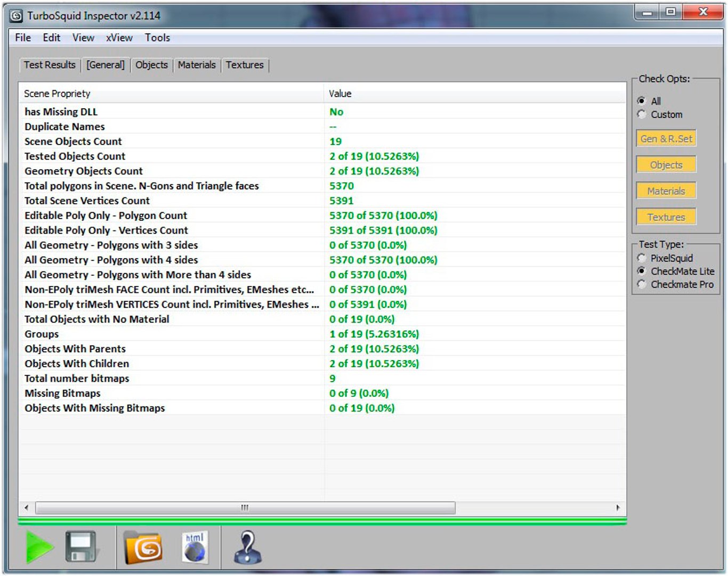Click the TurboSquid Inspector title bar icon
The height and width of the screenshot is (576, 728).
click(x=17, y=16)
